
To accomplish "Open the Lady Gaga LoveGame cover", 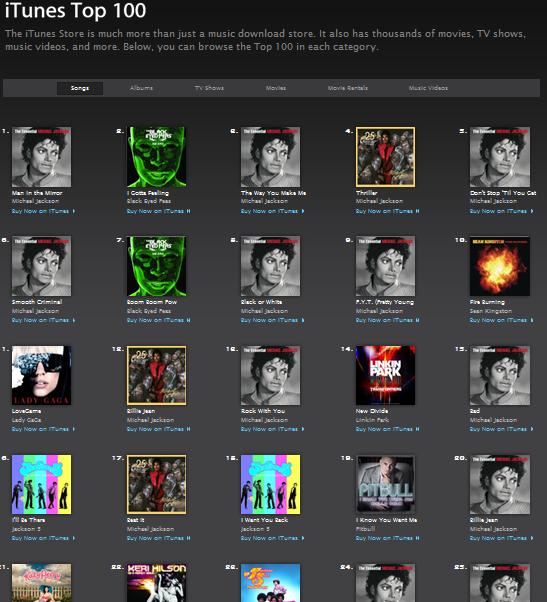I will [x=41, y=375].
